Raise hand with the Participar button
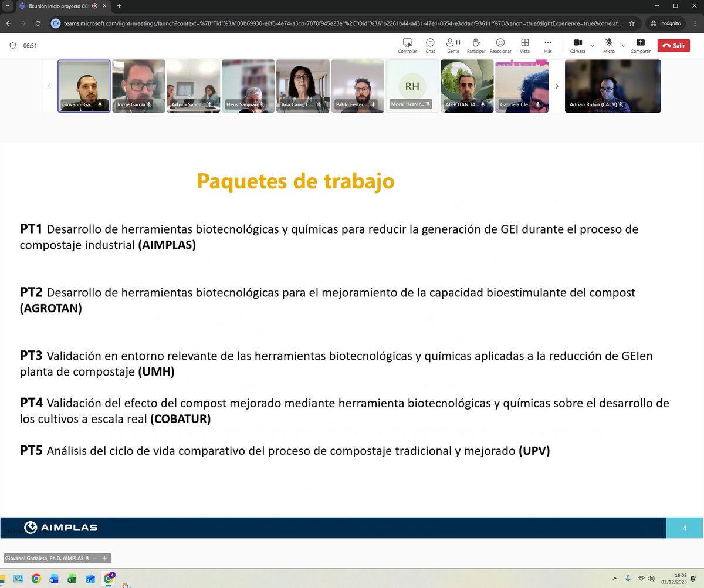 [476, 46]
